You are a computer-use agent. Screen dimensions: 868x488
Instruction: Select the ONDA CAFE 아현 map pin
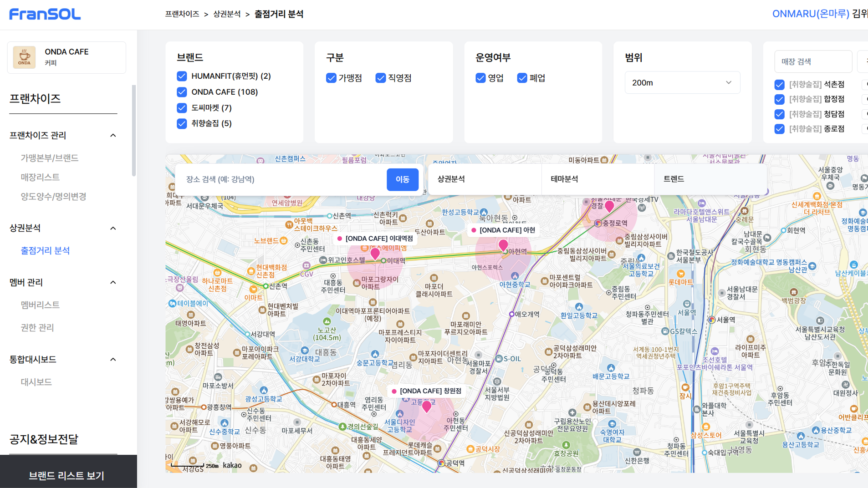point(503,246)
